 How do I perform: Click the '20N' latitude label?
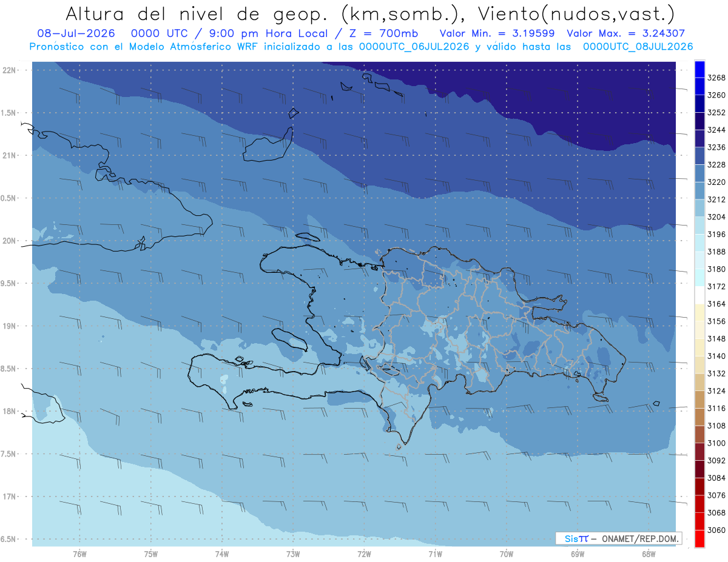(10, 241)
